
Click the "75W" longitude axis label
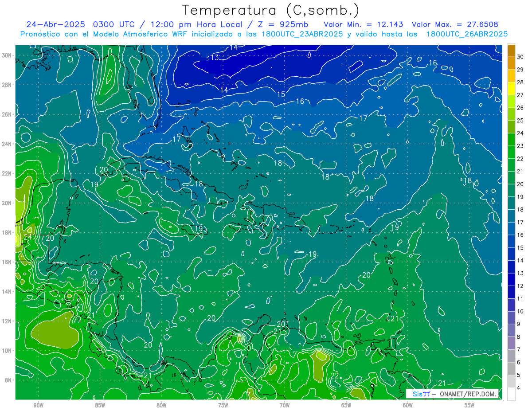coord(223,405)
